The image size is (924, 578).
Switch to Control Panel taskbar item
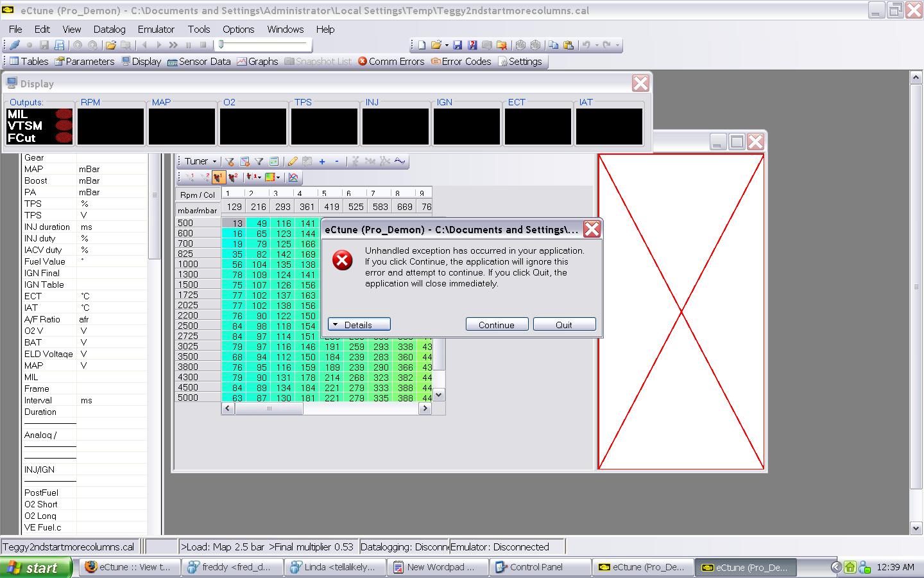click(540, 567)
